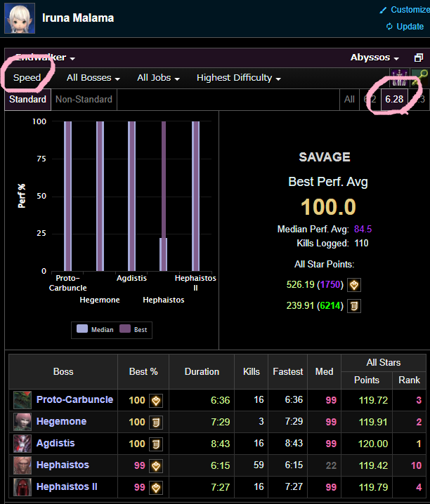430x504 pixels.
Task: Expand the All Jobs dropdown
Action: click(158, 78)
